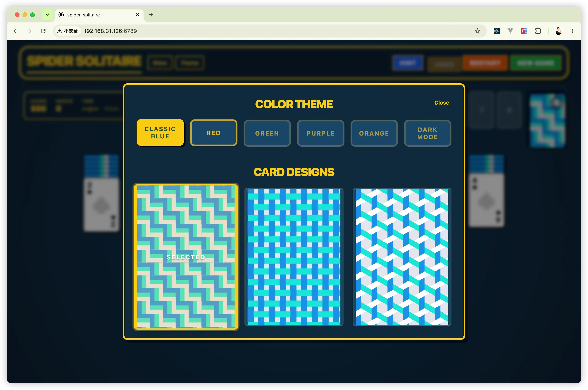Select the zigzag card design marked Selected
The height and width of the screenshot is (390, 588).
tap(186, 257)
